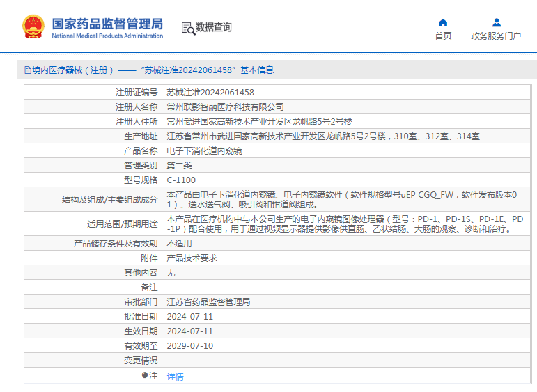The height and width of the screenshot is (392, 537).
Task: Select model specification C-1100
Action: (x=181, y=180)
